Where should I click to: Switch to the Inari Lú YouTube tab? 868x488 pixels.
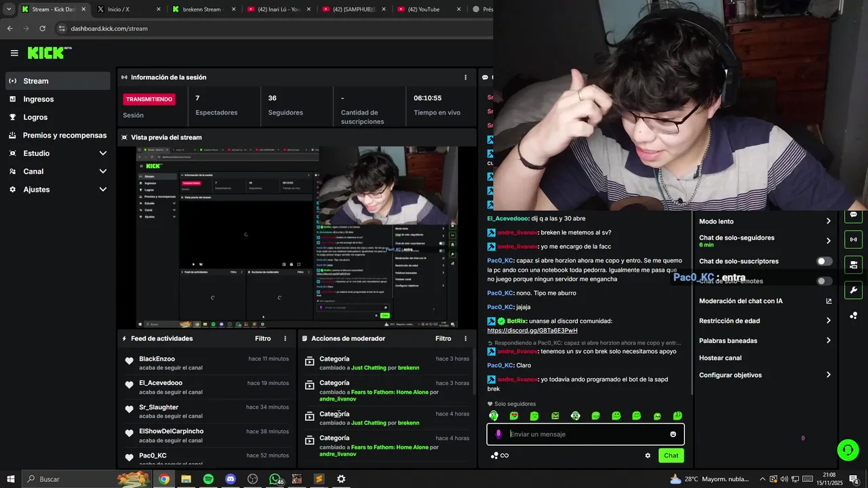click(x=279, y=9)
